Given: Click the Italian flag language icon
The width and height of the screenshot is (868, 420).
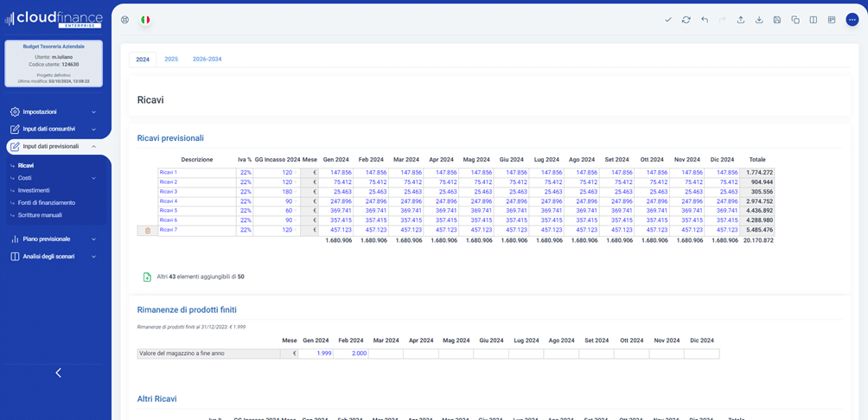Looking at the screenshot, I should (145, 20).
